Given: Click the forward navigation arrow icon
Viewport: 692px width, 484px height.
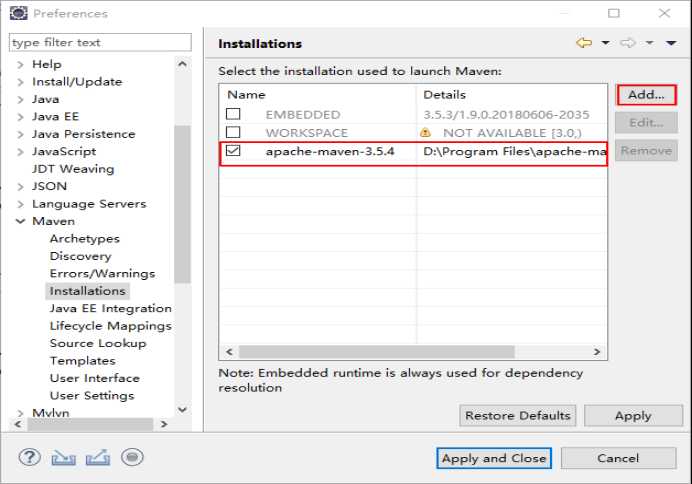Looking at the screenshot, I should pyautogui.click(x=628, y=43).
